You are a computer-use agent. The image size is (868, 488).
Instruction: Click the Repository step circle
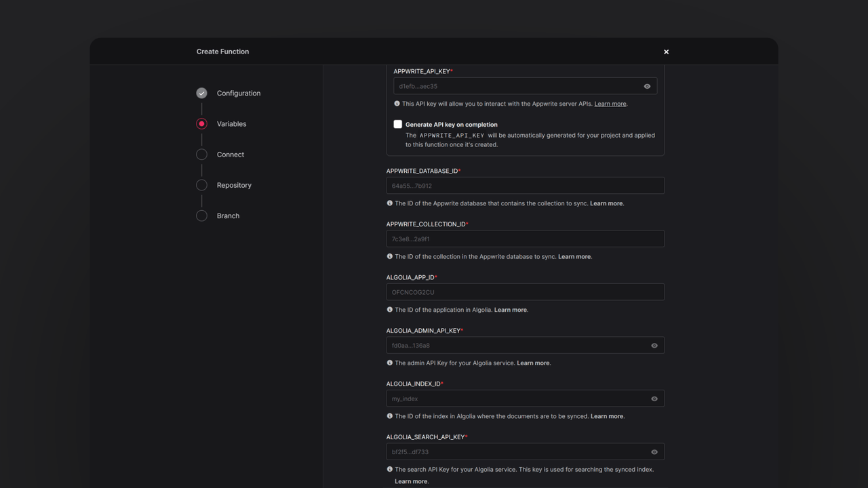click(x=201, y=185)
